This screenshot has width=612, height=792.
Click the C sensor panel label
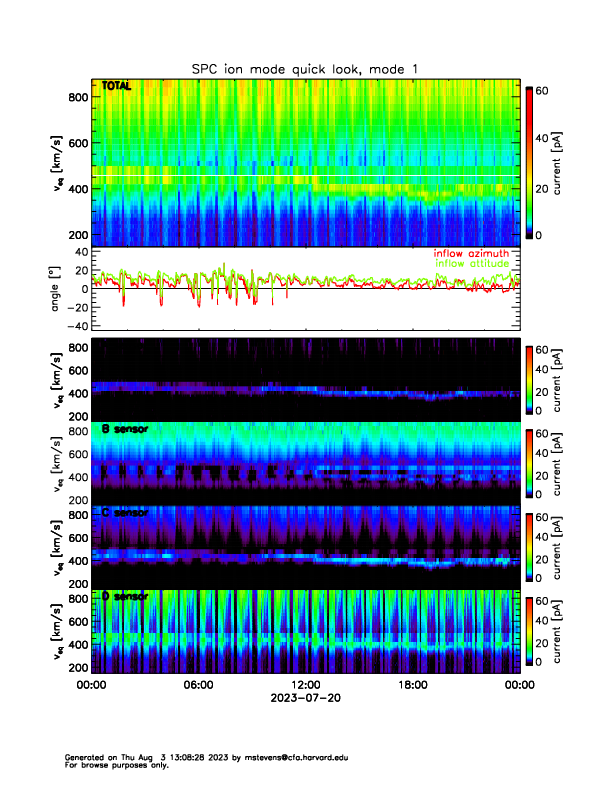pyautogui.click(x=125, y=512)
